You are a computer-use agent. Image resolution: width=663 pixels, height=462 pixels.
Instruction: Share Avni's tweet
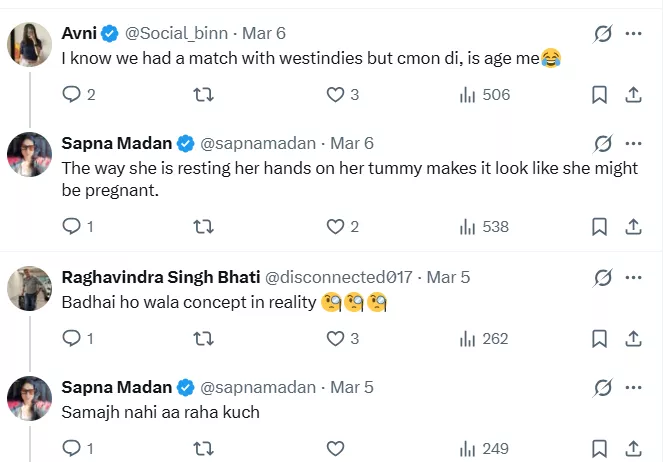coord(632,95)
